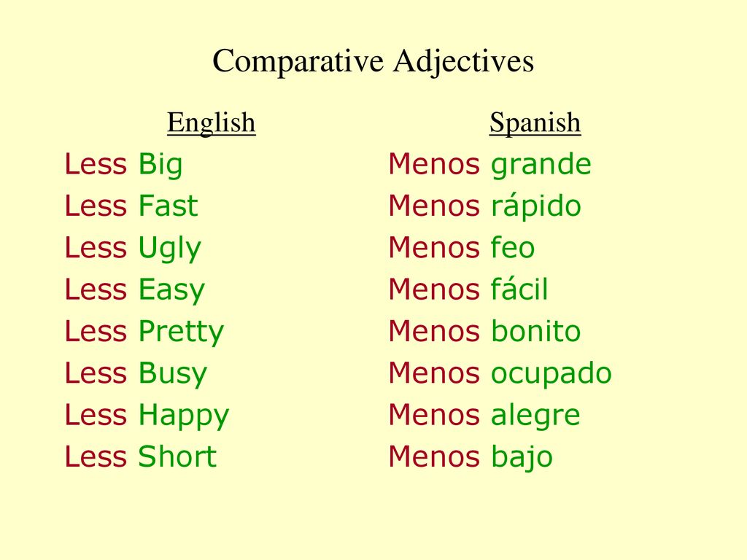This screenshot has height=560, width=747.
Task: Select the underlined English heading
Action: pos(212,122)
